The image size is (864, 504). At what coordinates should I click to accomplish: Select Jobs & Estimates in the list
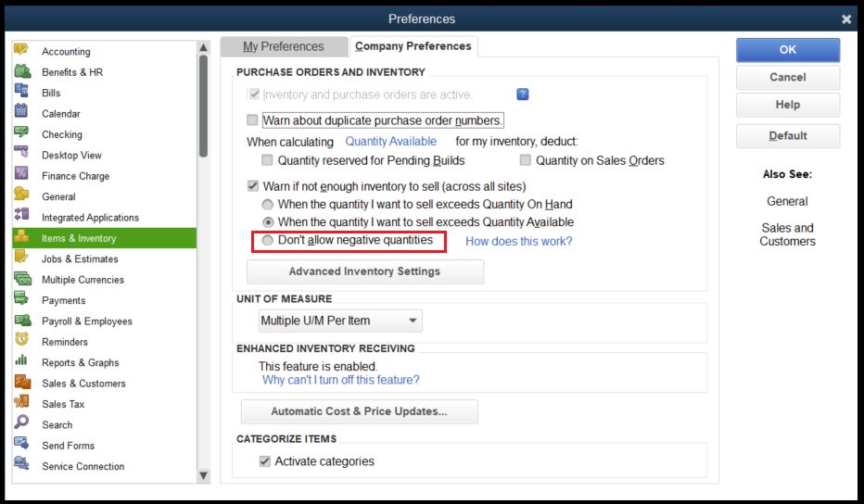click(x=104, y=258)
